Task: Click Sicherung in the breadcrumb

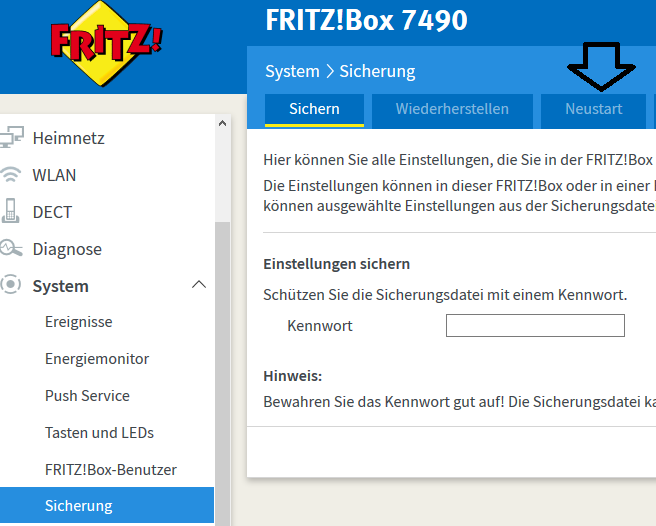Action: coord(377,71)
